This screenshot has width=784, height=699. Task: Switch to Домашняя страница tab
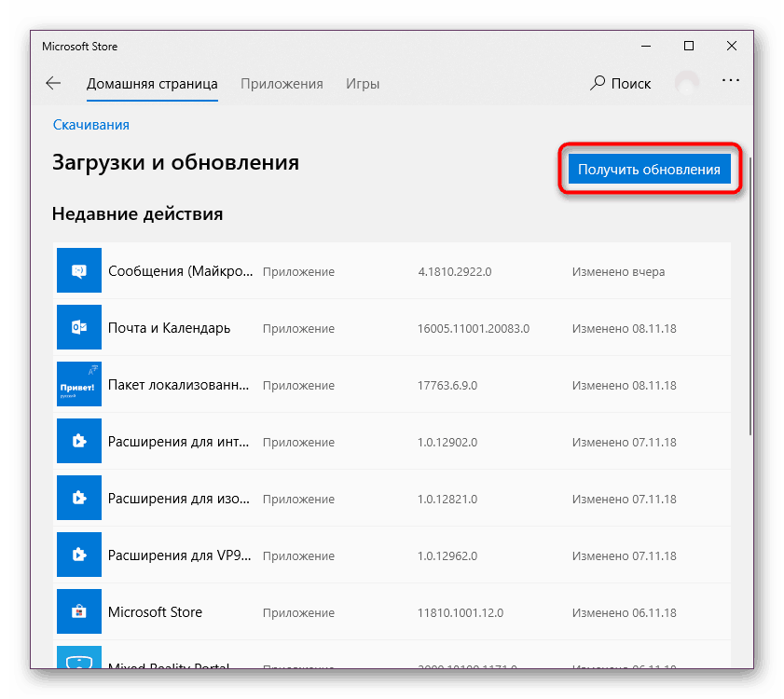(x=152, y=84)
